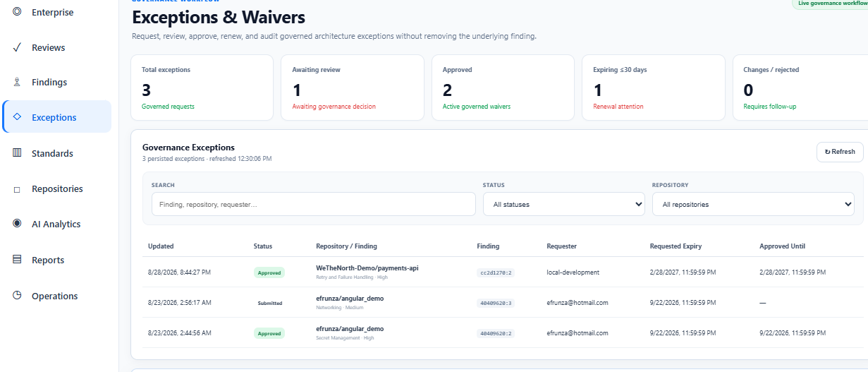Screen dimensions: 868x372
Task: Click the Live governance workflow badge
Action: tap(831, 3)
